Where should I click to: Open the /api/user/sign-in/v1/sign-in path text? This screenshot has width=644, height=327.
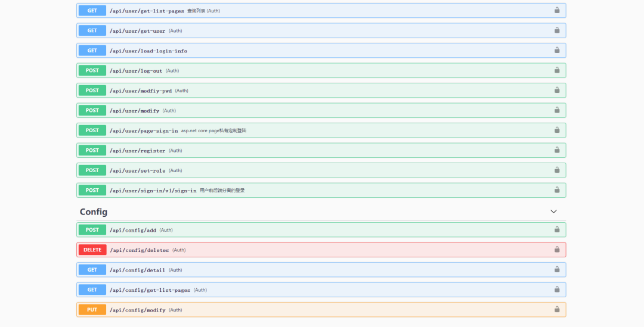click(x=153, y=191)
